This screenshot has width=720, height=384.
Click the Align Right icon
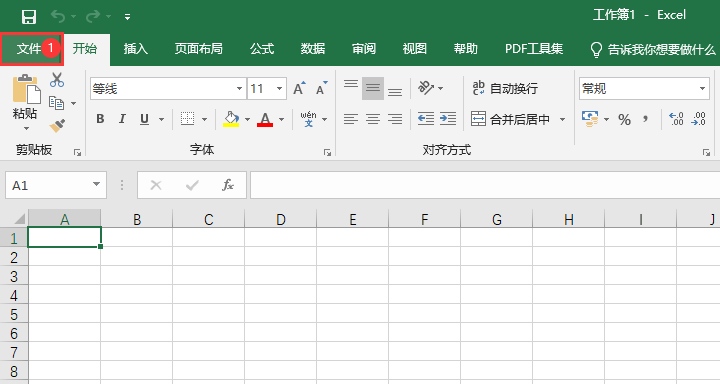(395, 119)
